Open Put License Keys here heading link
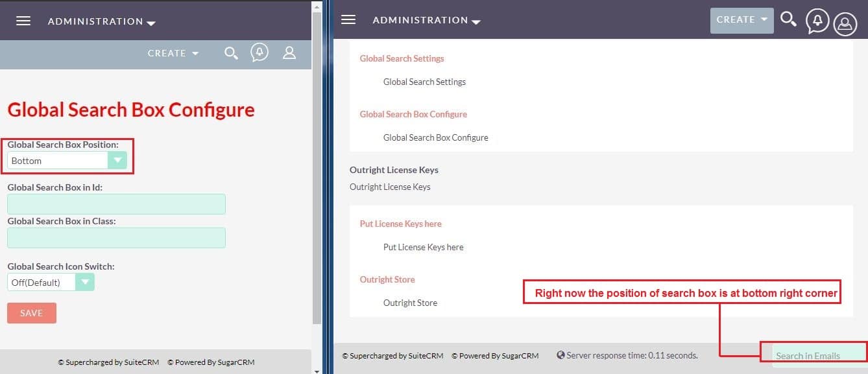 pos(400,224)
